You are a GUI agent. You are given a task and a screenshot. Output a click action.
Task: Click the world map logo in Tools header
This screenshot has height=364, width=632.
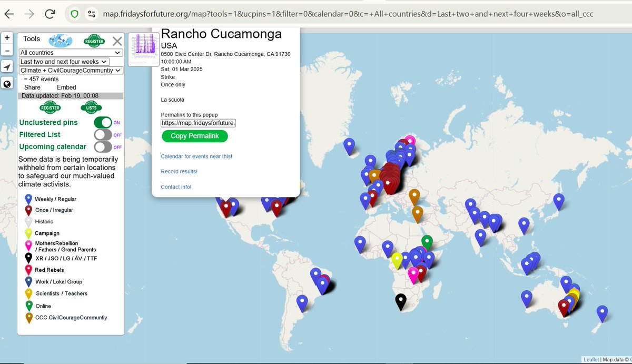click(60, 41)
